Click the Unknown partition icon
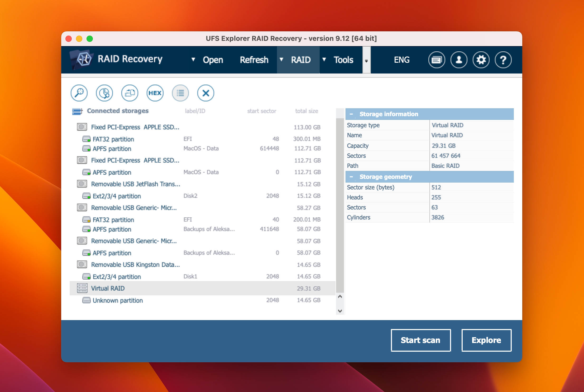This screenshot has height=392, width=584. 86,300
